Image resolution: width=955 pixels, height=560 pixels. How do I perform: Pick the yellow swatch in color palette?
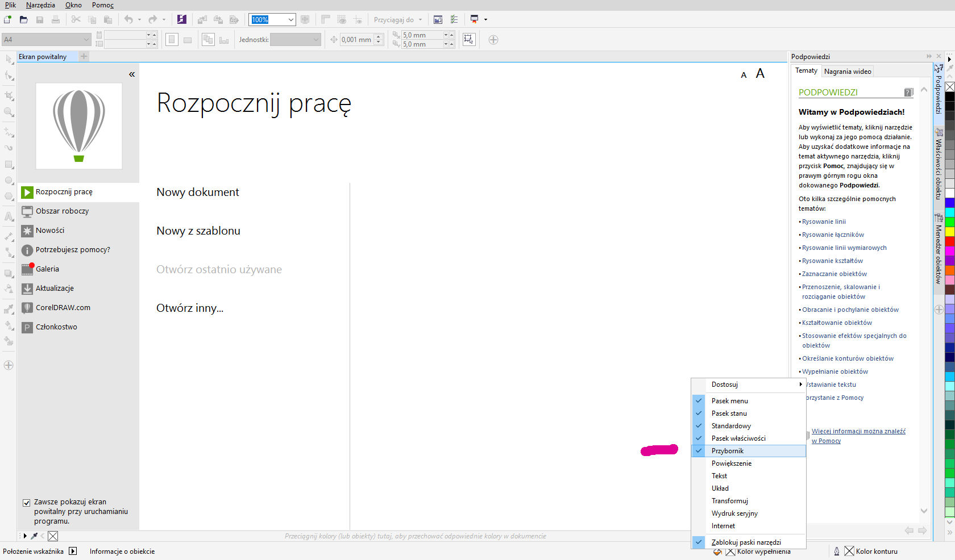[949, 232]
